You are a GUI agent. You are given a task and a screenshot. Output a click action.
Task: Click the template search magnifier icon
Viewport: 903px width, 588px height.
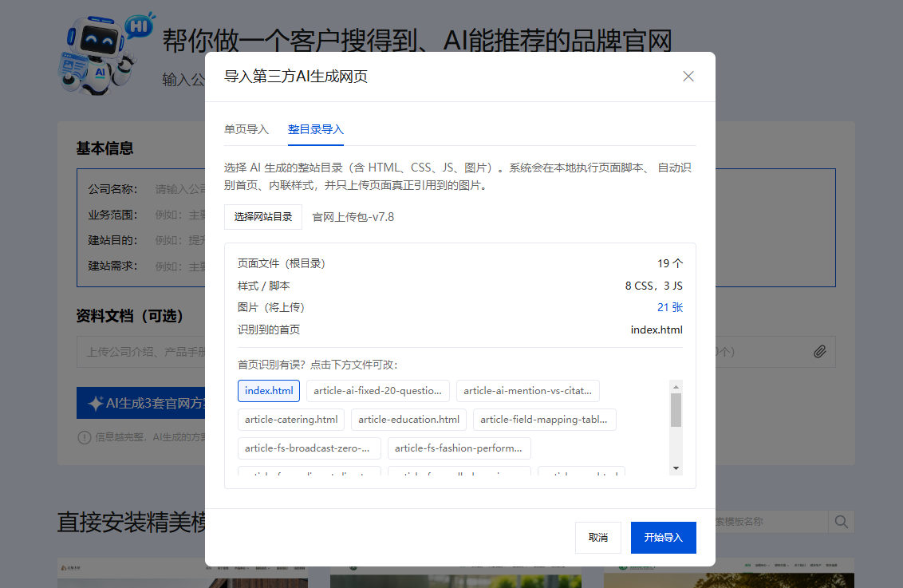pos(841,522)
